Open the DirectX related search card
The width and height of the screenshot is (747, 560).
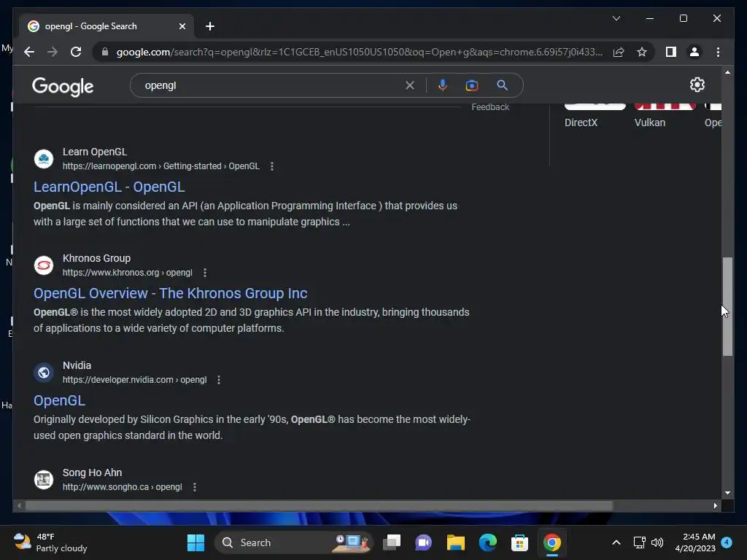pos(595,116)
